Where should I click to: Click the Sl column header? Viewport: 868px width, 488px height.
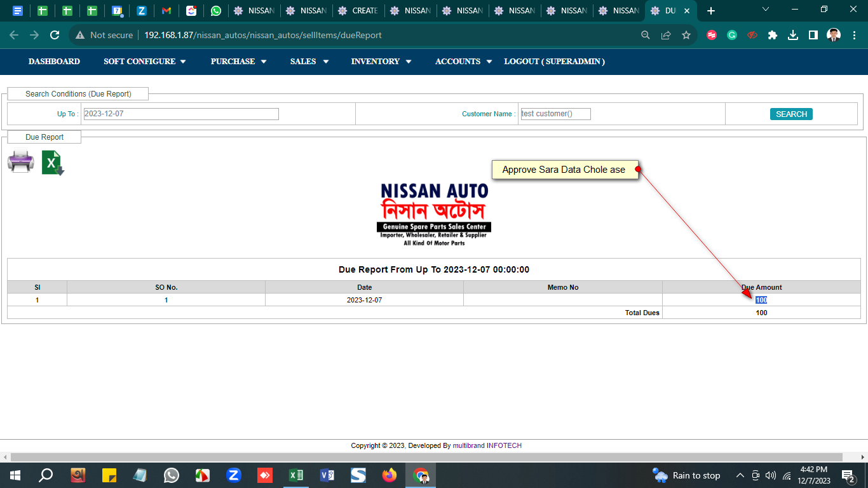click(x=37, y=287)
